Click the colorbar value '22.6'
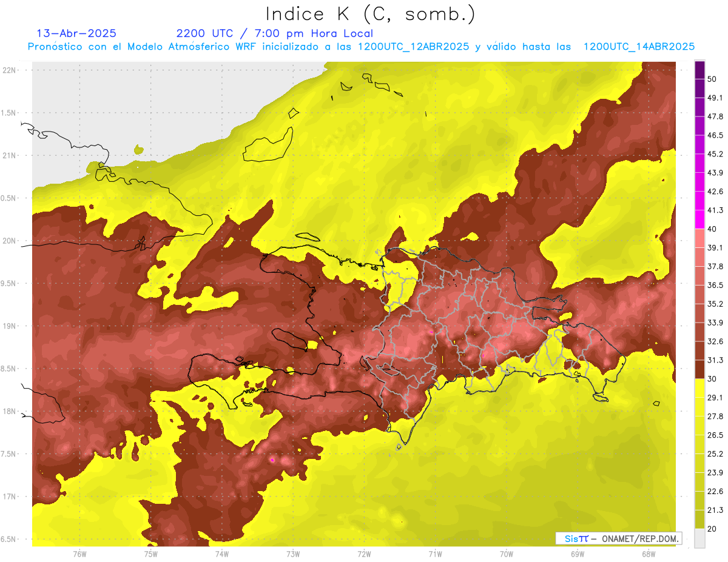The width and height of the screenshot is (728, 562). click(715, 491)
